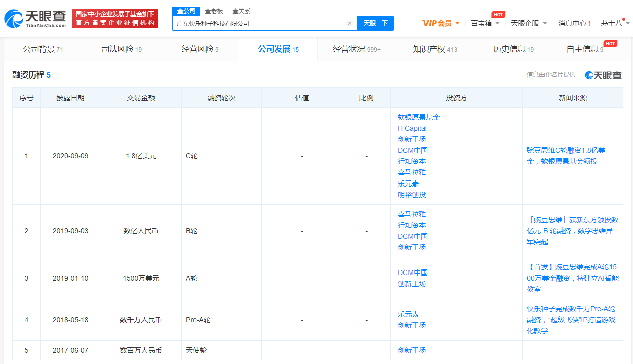Click the 天眼查 logo next to 信息由企名片提供
Viewport: 633px width, 364px height.
(x=603, y=75)
